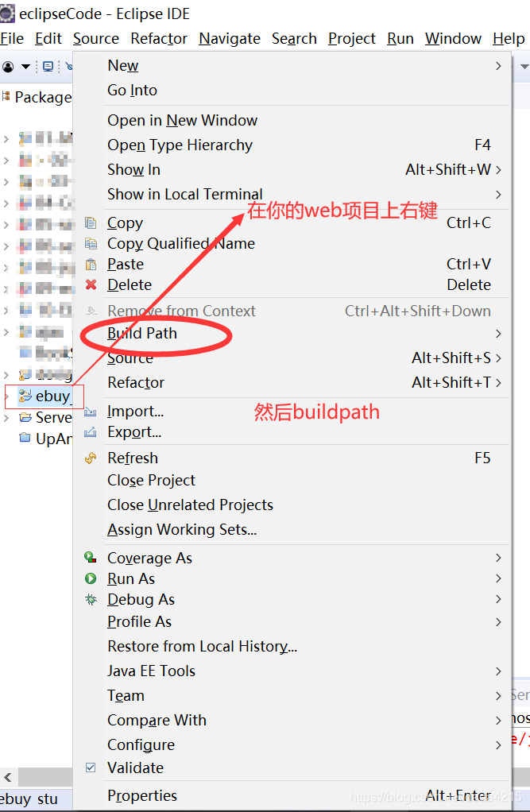Image resolution: width=530 pixels, height=812 pixels.
Task: Open the Project menu
Action: tap(352, 39)
